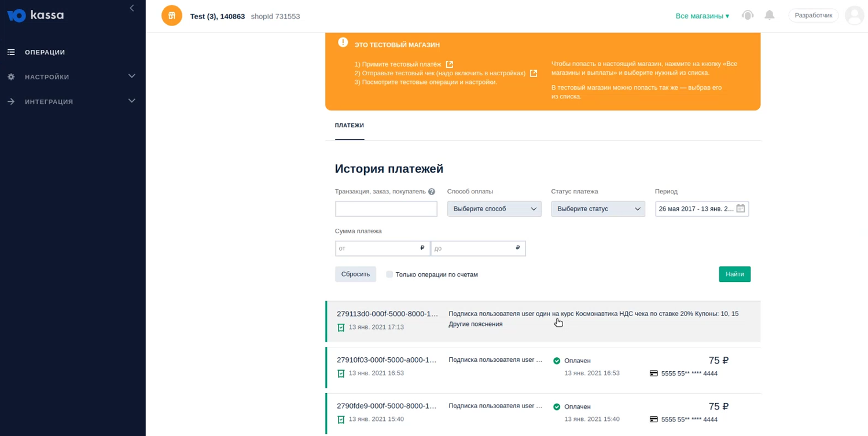Image resolution: width=868 pixels, height=436 pixels.
Task: Open the Статус платежа dropdown
Action: tap(598, 209)
